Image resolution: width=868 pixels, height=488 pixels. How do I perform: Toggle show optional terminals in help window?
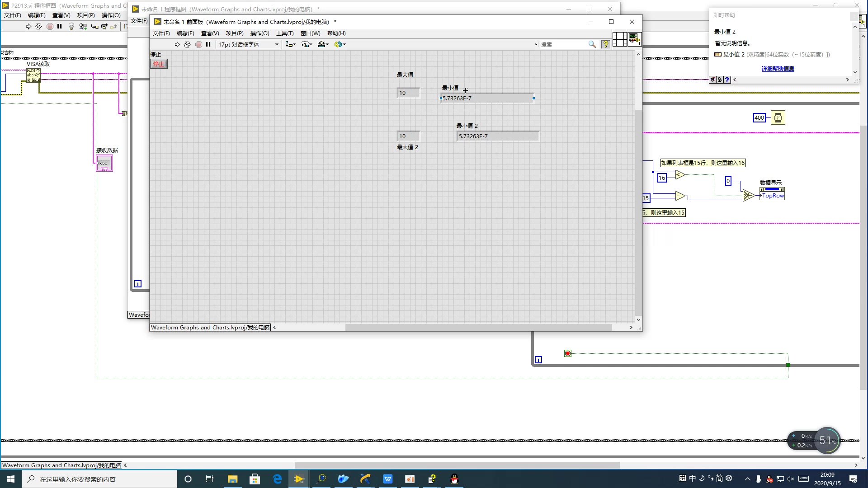(x=712, y=80)
